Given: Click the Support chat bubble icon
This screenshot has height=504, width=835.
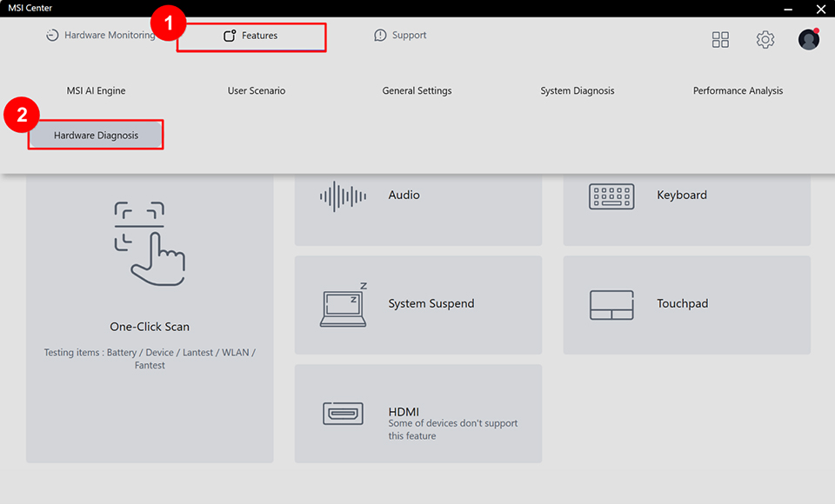Looking at the screenshot, I should click(380, 35).
